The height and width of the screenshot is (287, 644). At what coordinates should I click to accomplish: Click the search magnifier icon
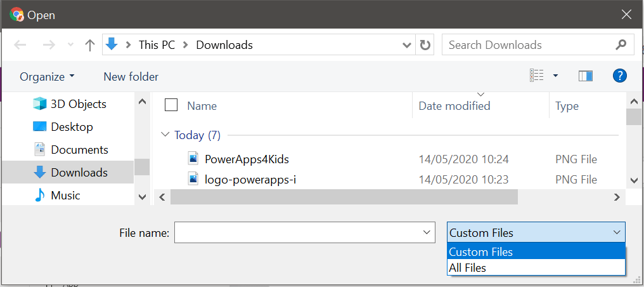pos(622,44)
